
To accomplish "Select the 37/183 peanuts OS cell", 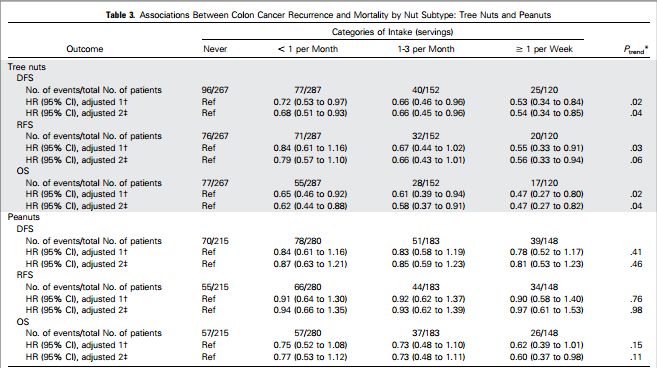I will [x=426, y=333].
